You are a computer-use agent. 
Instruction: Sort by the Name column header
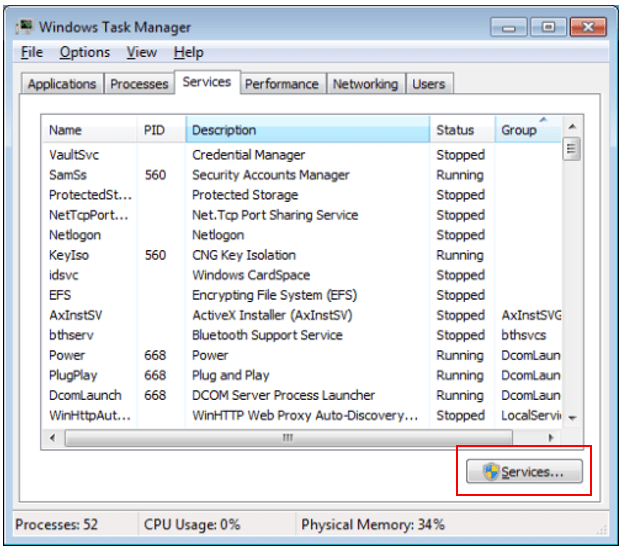tap(89, 130)
